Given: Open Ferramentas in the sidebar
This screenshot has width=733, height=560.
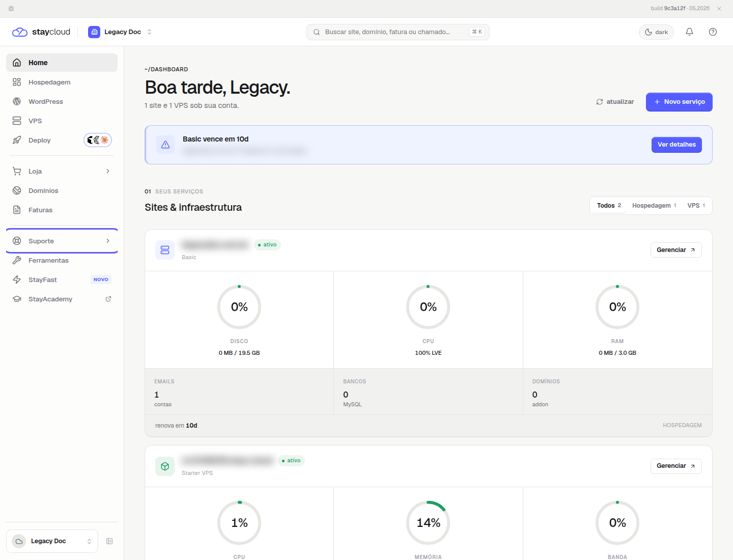Looking at the screenshot, I should [62, 260].
